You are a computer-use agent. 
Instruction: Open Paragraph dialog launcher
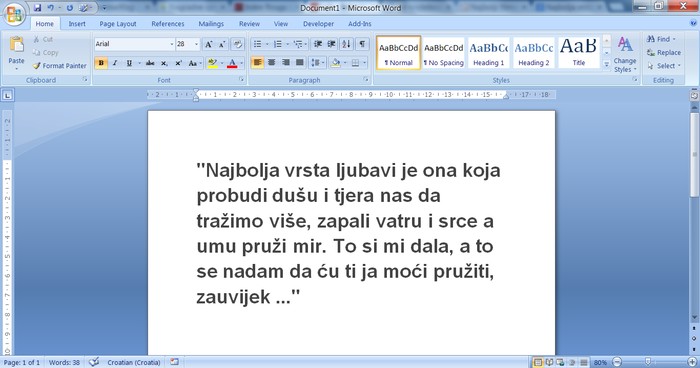366,79
